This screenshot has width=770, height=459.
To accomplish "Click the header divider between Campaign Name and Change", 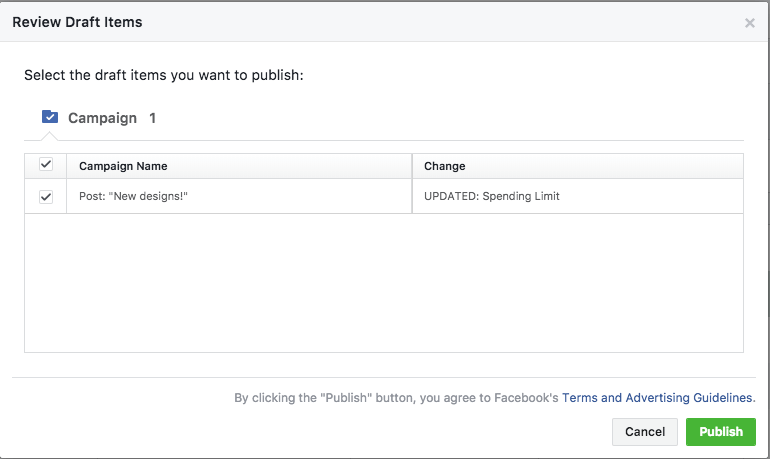I will (412, 166).
